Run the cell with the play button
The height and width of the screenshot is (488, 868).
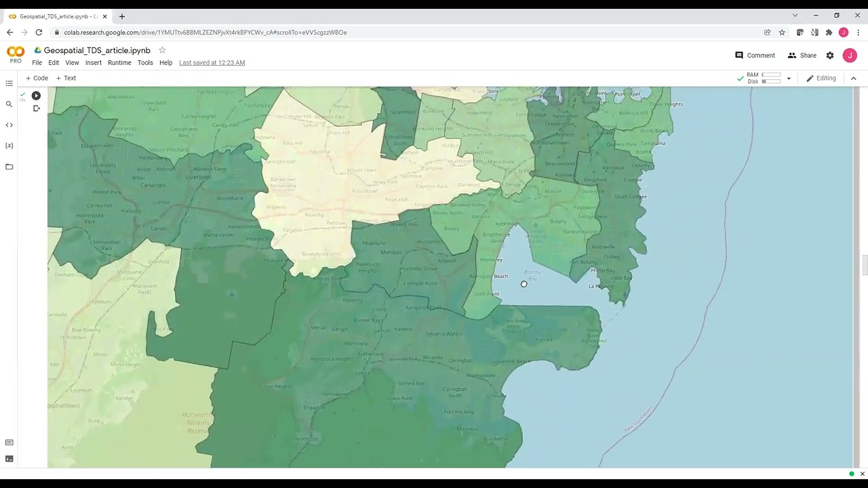(36, 96)
